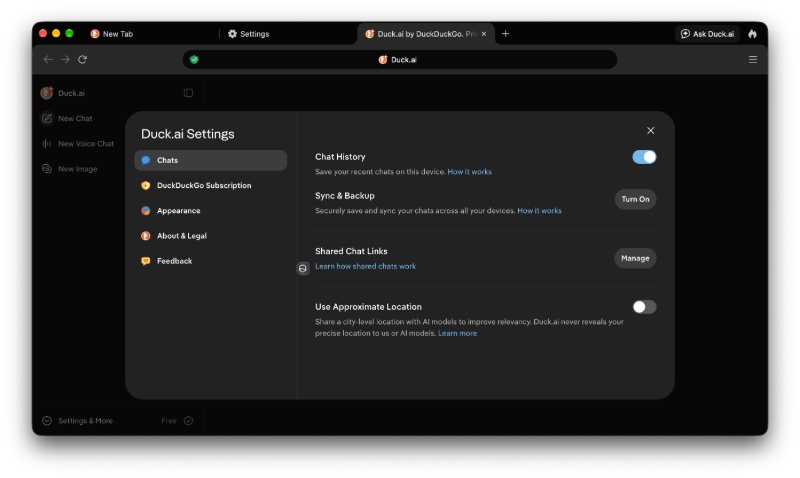This screenshot has height=478, width=800.
Task: Click the browser forward arrow
Action: pyautogui.click(x=65, y=60)
